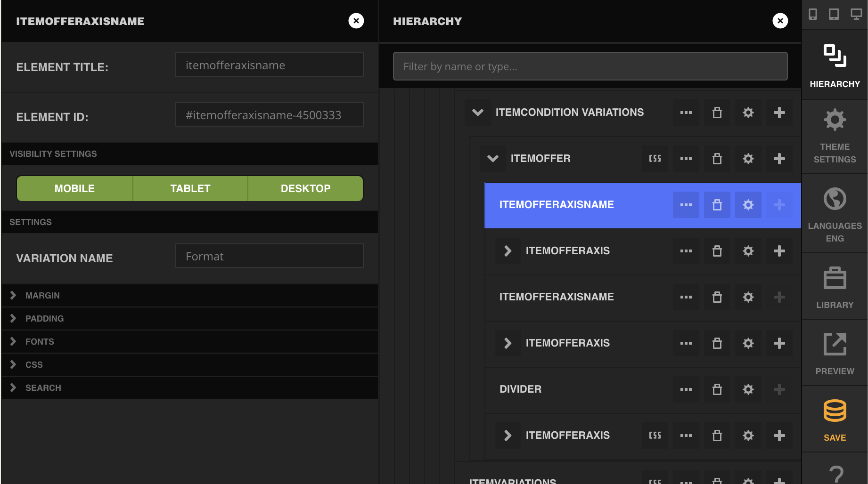Select the Hierarchy sidebar tab

835,65
